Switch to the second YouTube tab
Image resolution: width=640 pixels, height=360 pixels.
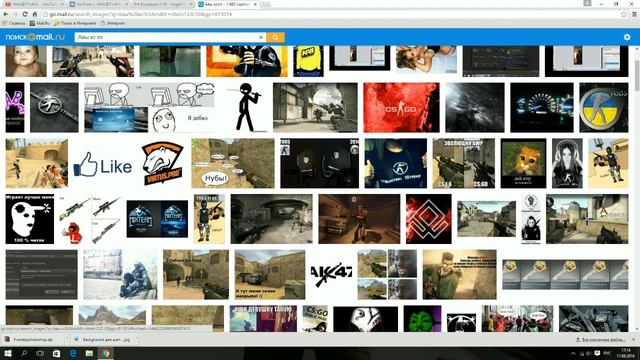[99, 4]
